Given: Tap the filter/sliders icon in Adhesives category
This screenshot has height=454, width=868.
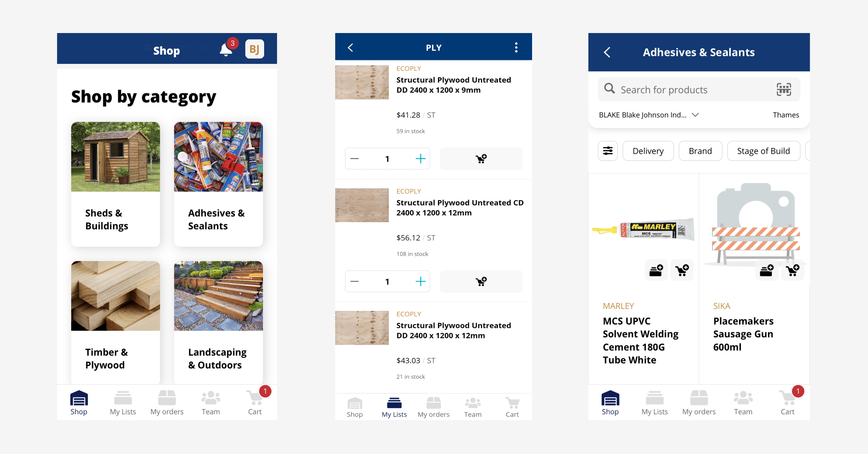Looking at the screenshot, I should 607,151.
